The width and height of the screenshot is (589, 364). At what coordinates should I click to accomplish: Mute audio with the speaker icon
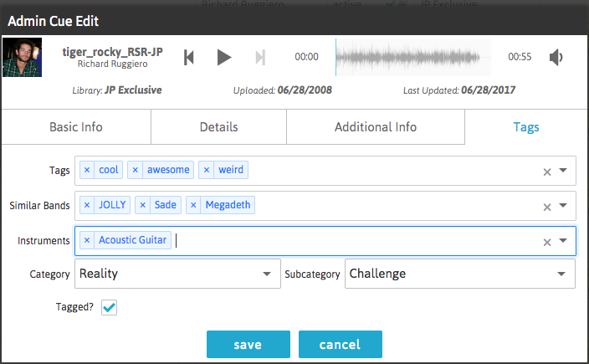556,57
